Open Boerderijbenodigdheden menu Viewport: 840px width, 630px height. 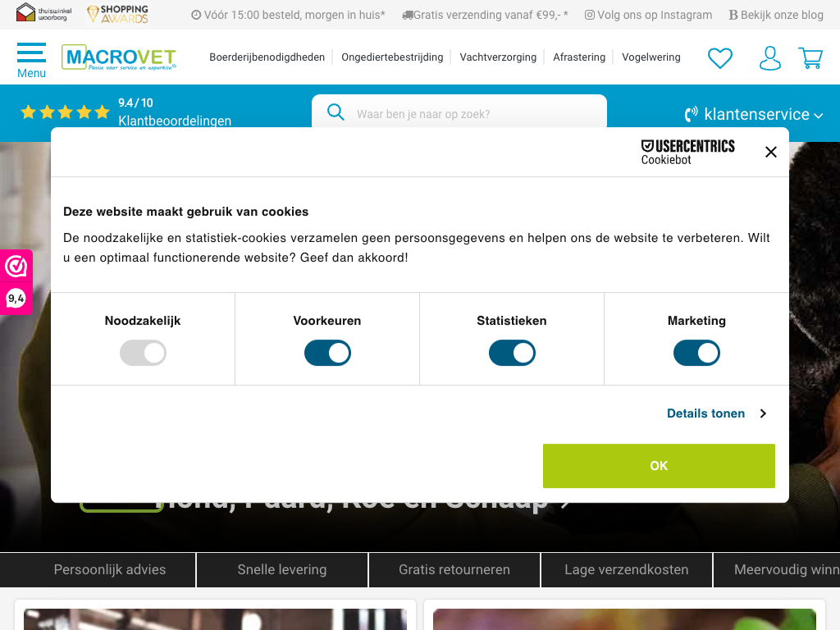coord(267,57)
